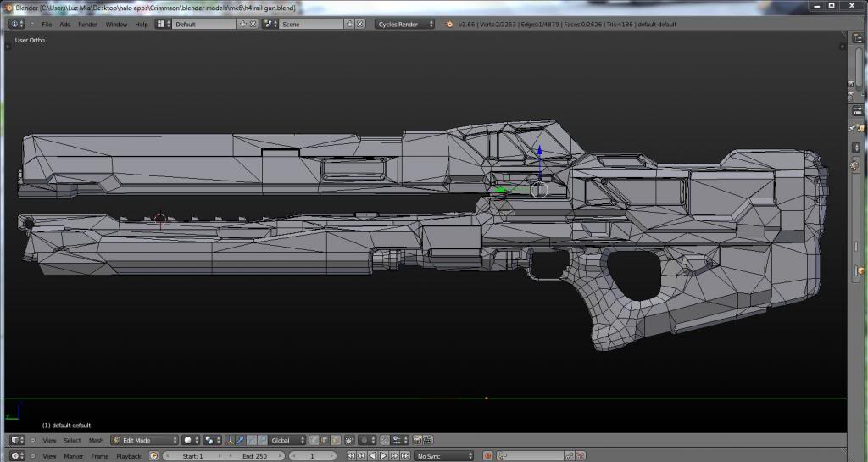Toggle snap during transform magnet

point(385,441)
